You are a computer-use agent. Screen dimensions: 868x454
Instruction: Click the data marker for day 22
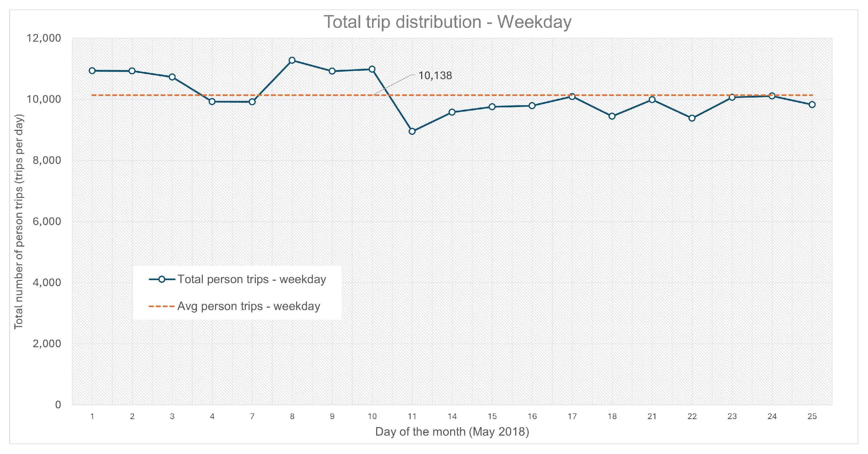tap(692, 118)
